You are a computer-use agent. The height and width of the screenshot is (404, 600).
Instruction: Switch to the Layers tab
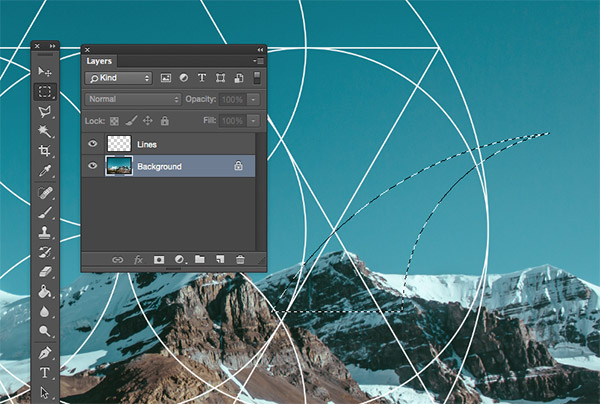pyautogui.click(x=99, y=61)
